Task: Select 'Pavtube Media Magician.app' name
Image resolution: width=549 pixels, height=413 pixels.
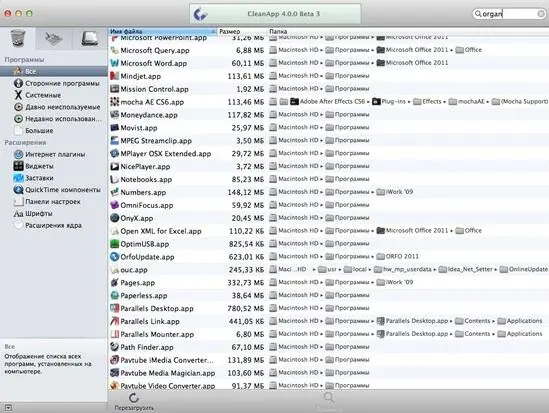Action: 167,373
